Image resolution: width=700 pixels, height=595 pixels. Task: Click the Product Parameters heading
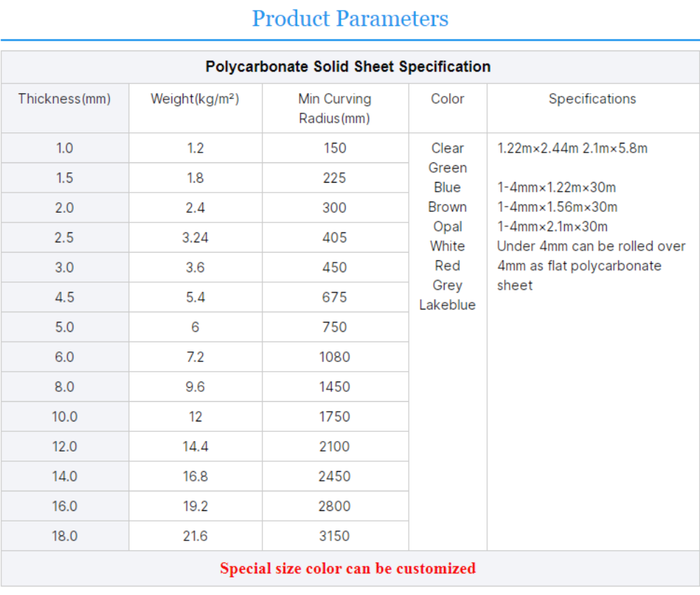(x=350, y=18)
